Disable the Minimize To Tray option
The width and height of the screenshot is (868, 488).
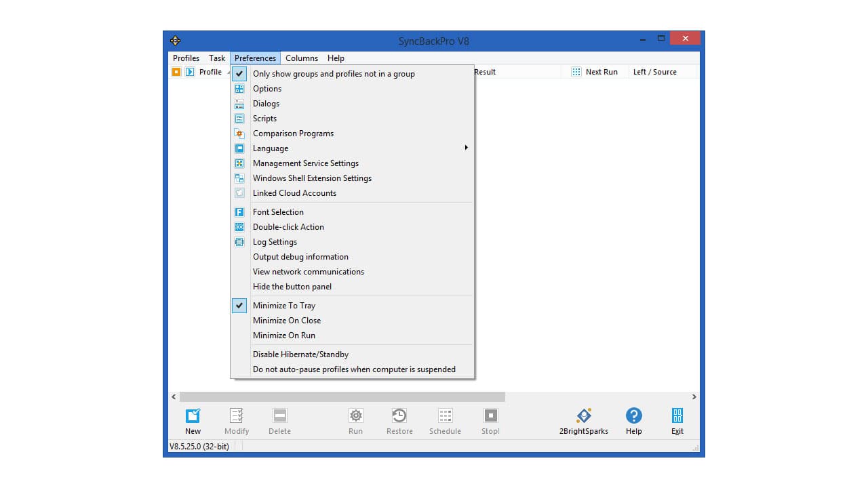pos(284,306)
